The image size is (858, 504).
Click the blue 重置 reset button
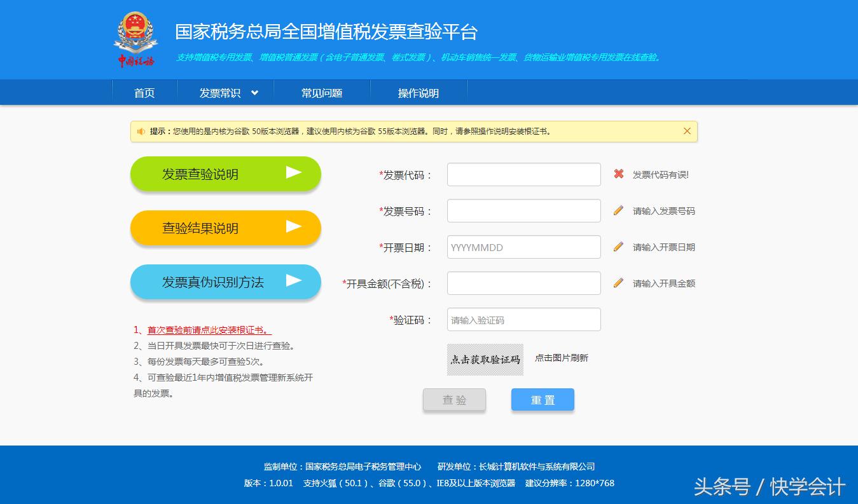click(542, 399)
